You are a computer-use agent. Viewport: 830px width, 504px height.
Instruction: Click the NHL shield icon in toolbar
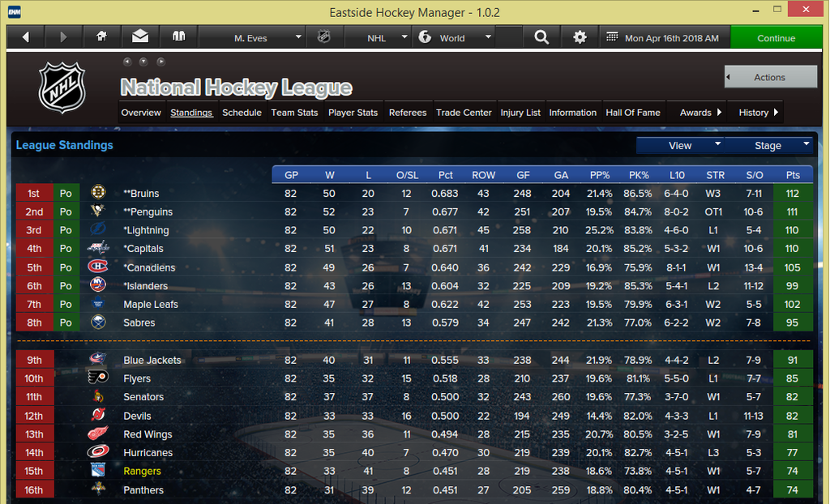click(x=323, y=37)
